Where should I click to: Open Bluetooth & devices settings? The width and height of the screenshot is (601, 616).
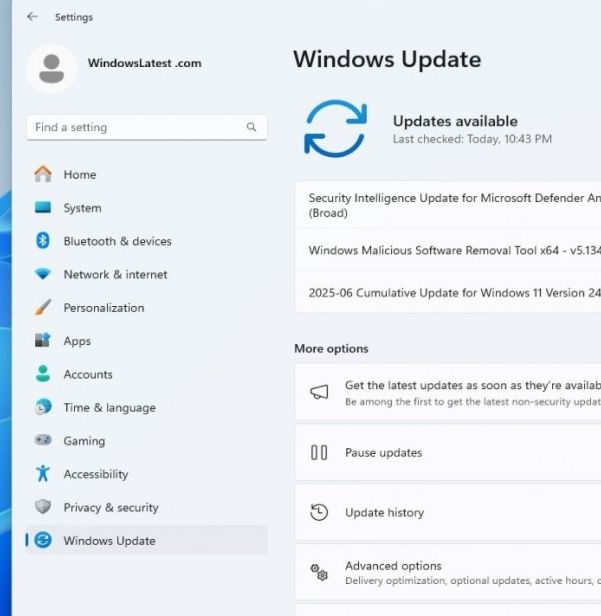[147, 241]
